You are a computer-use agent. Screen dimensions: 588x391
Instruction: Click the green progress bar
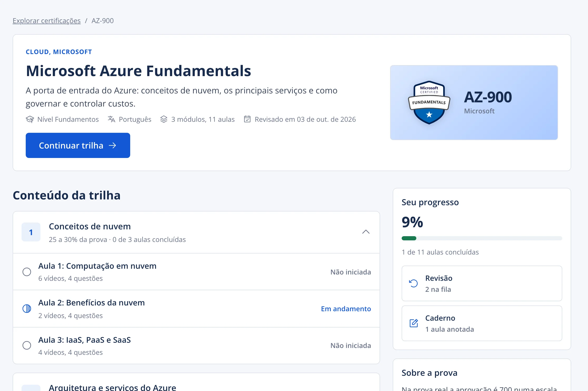point(482,238)
